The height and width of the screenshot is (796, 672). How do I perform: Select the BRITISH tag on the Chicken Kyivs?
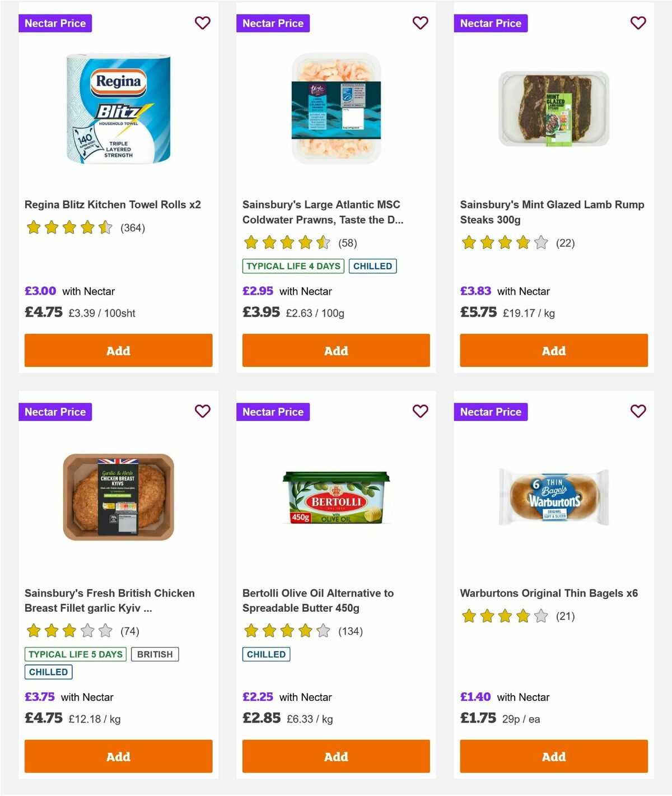point(155,654)
